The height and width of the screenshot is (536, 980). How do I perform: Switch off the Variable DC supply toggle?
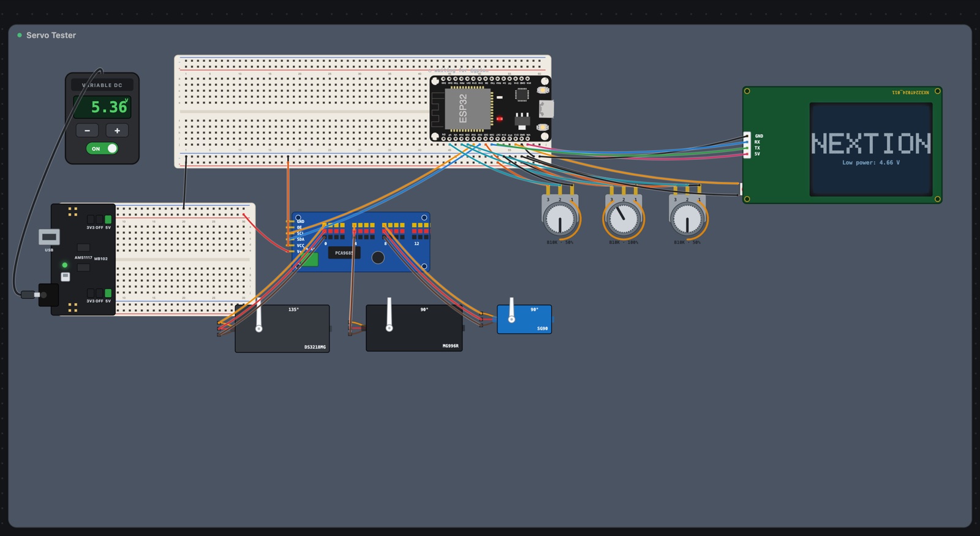pos(102,148)
